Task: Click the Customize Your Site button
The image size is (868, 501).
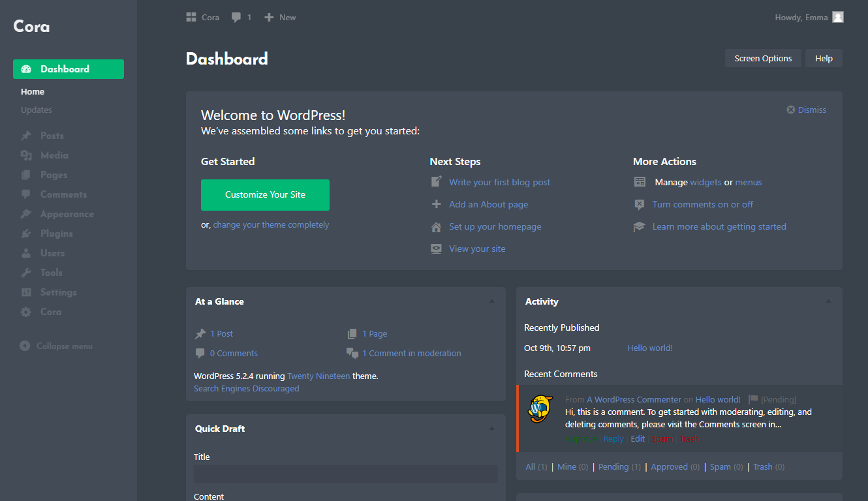Action: point(265,195)
